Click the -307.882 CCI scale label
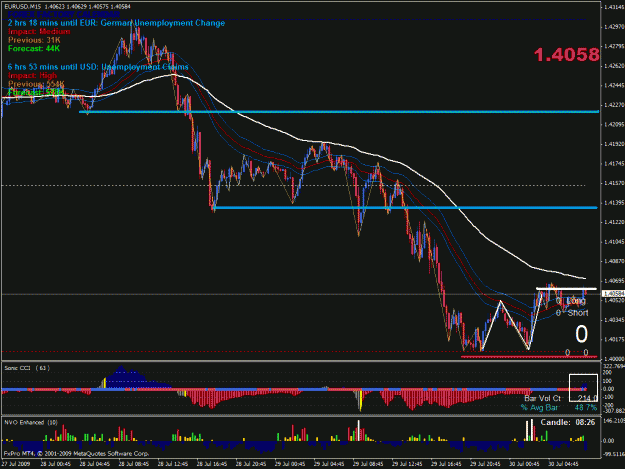Viewport: 625px width, 469px height. coord(614,410)
